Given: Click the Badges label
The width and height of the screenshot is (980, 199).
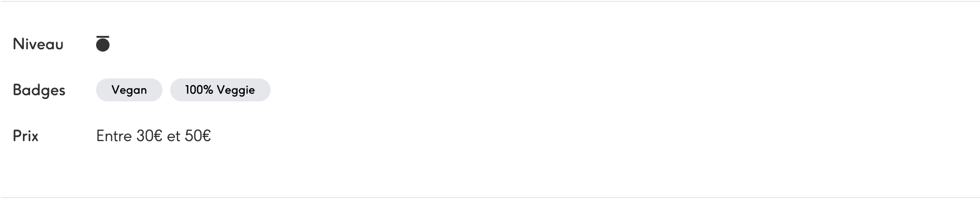Looking at the screenshot, I should click(x=39, y=90).
